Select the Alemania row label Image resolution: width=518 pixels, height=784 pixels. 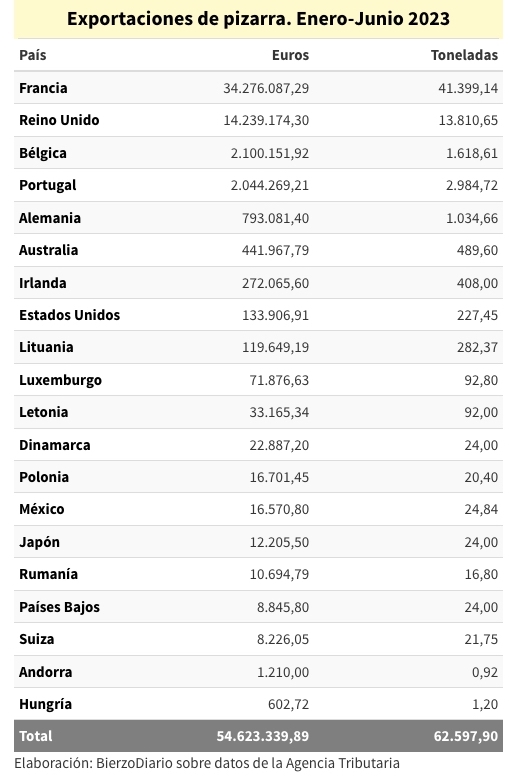(50, 218)
